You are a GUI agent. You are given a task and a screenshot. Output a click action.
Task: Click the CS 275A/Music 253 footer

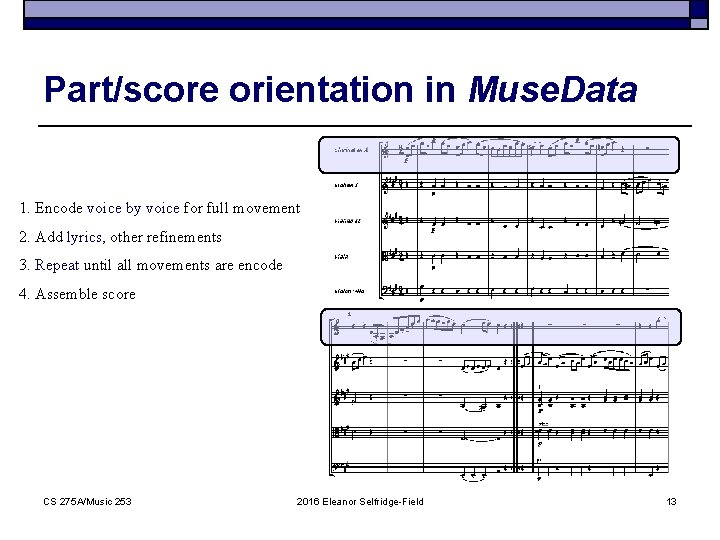(87, 501)
